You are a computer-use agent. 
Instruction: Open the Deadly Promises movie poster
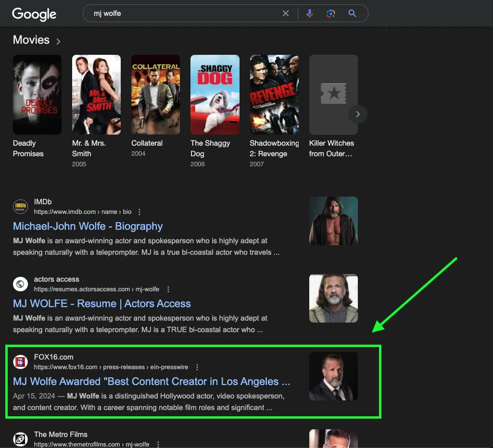click(37, 95)
